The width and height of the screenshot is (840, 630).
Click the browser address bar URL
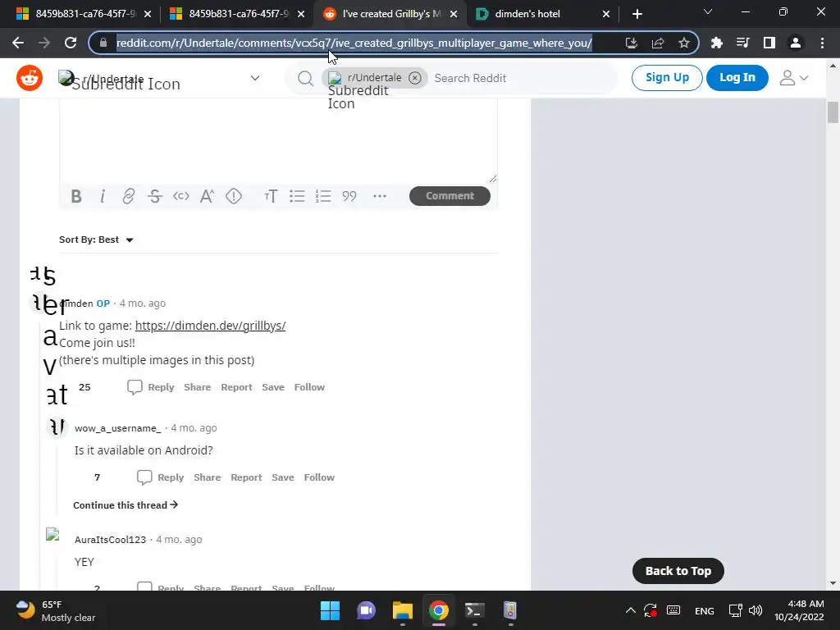[x=354, y=43]
